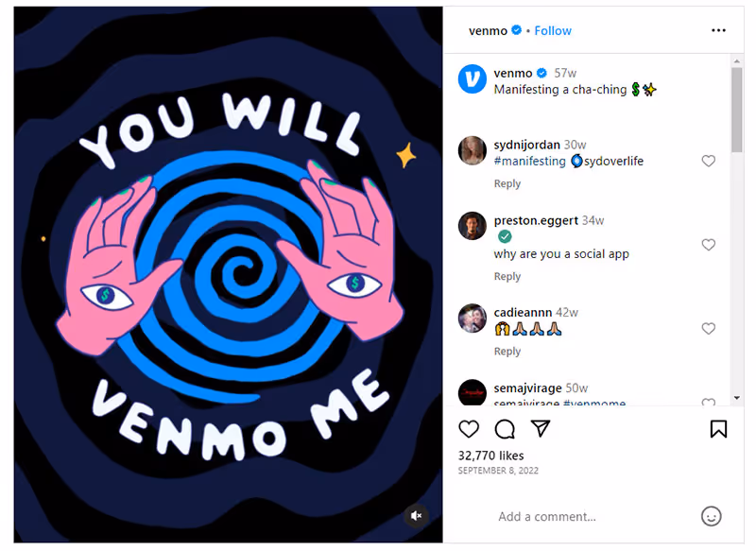Viewport: 756px width, 551px height.
Task: Reply to preston.eggert's comment
Action: [x=507, y=276]
